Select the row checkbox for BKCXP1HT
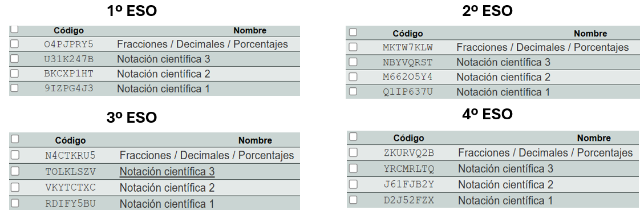This screenshot has height=214, width=644. [14, 73]
